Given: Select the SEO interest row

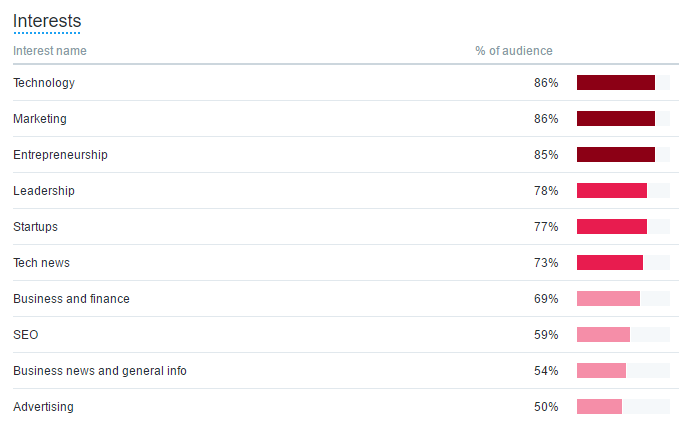Looking at the screenshot, I should [346, 334].
